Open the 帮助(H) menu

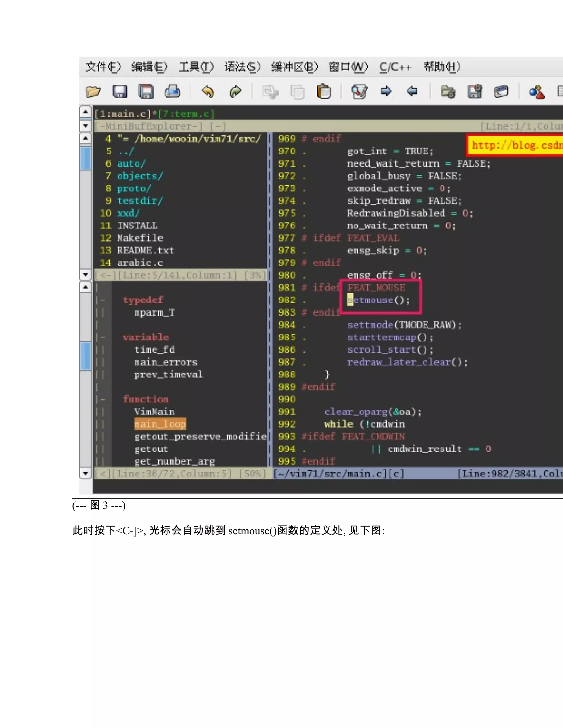[x=442, y=67]
